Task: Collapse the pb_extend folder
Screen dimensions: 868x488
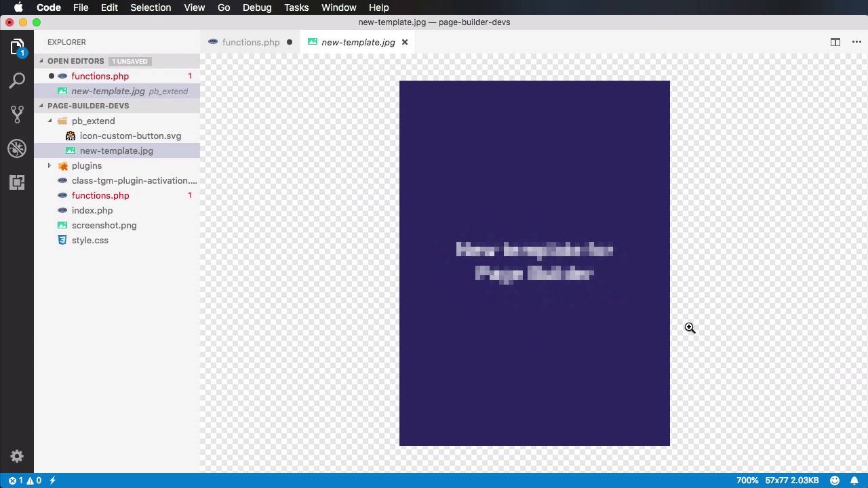Action: pos(50,121)
